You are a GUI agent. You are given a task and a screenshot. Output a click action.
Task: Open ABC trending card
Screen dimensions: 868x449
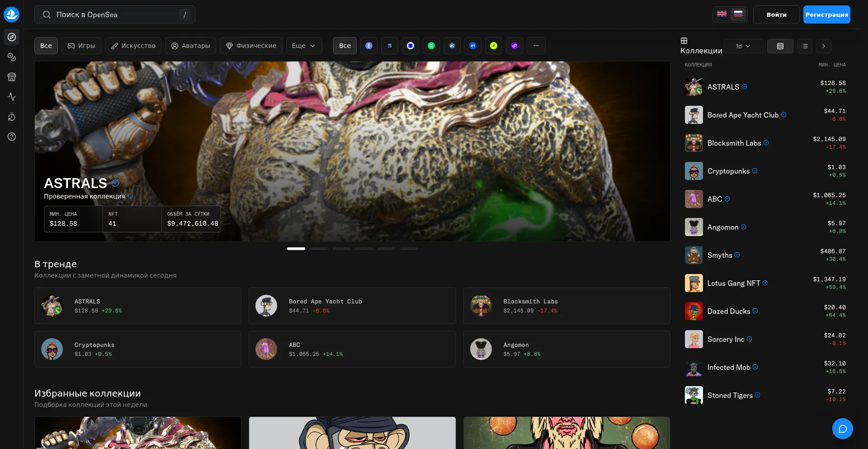coord(352,349)
